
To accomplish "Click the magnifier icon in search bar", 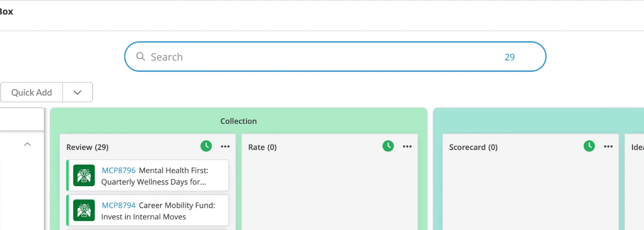I will (x=140, y=56).
